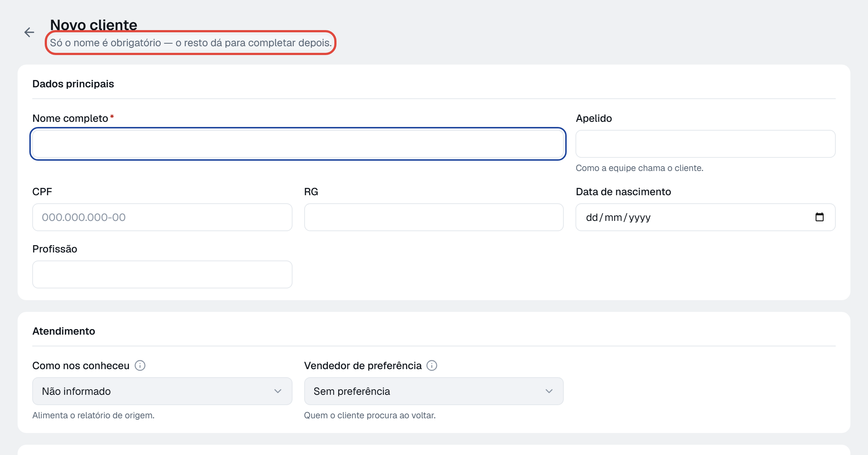Open the calendar picker in Data de nascimento

[819, 217]
